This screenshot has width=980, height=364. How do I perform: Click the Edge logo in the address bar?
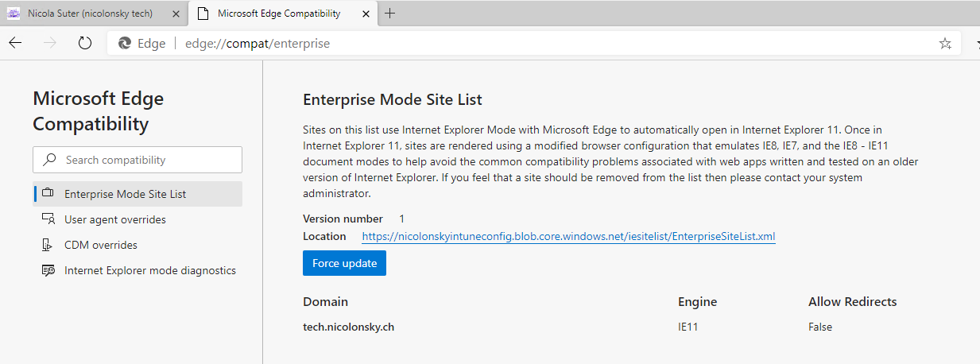click(x=124, y=44)
